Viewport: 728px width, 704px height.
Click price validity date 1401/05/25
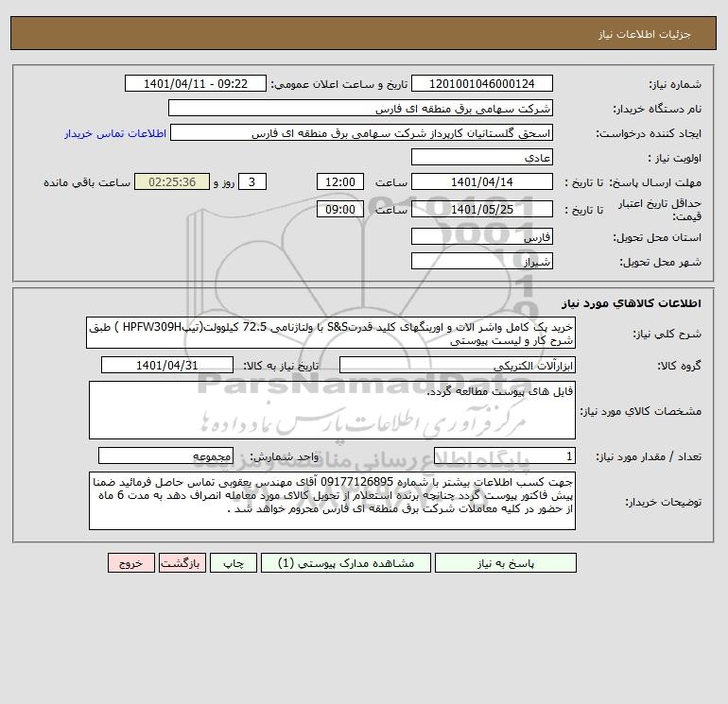482,209
